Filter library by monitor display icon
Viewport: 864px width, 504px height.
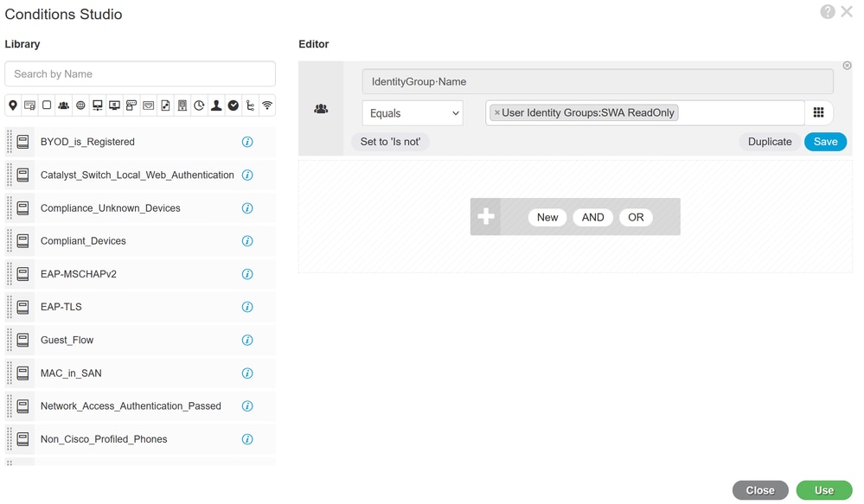coord(115,105)
